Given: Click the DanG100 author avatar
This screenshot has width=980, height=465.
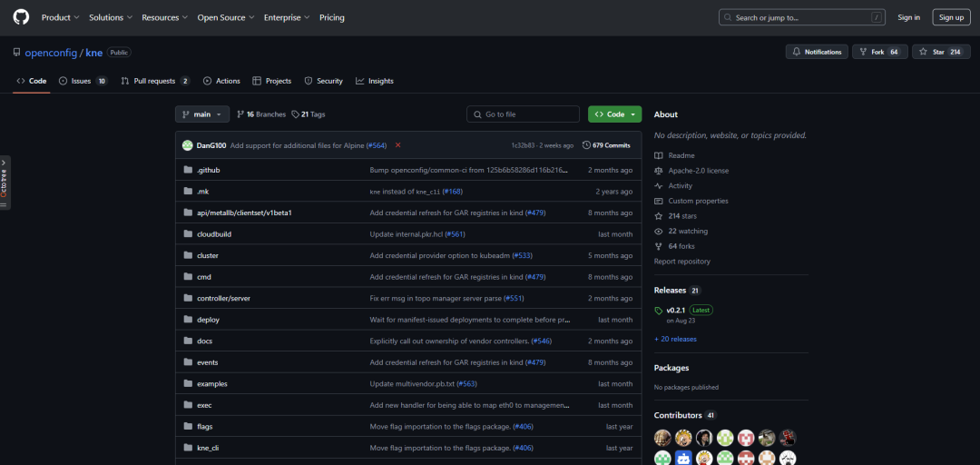Looking at the screenshot, I should coord(188,145).
